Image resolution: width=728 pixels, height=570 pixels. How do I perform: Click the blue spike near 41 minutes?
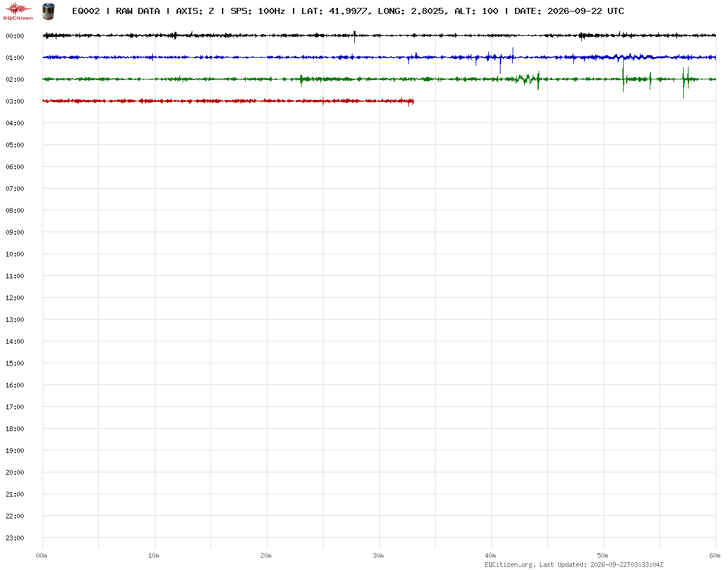pos(500,62)
